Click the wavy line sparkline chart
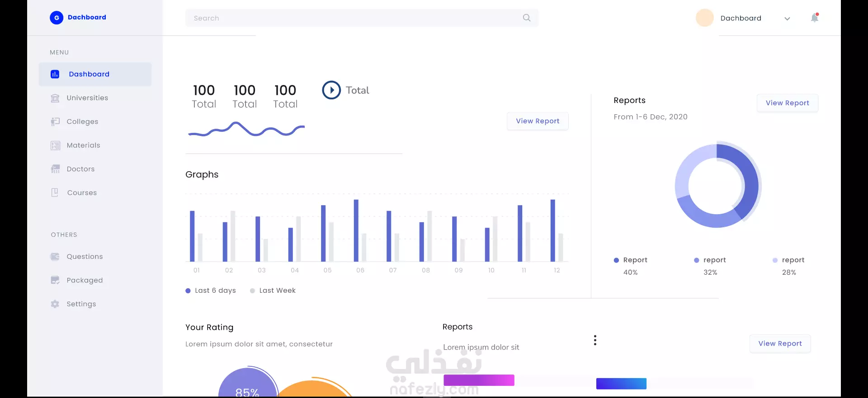The width and height of the screenshot is (868, 398). [x=246, y=130]
